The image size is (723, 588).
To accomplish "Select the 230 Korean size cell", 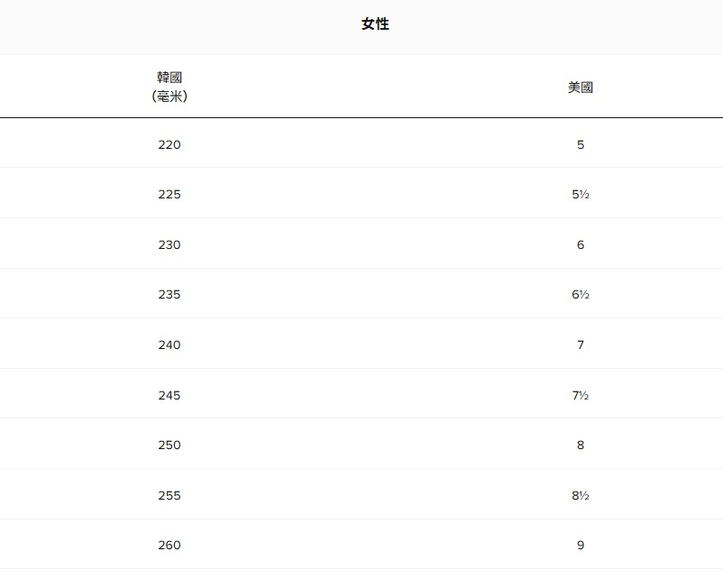I will pos(169,244).
